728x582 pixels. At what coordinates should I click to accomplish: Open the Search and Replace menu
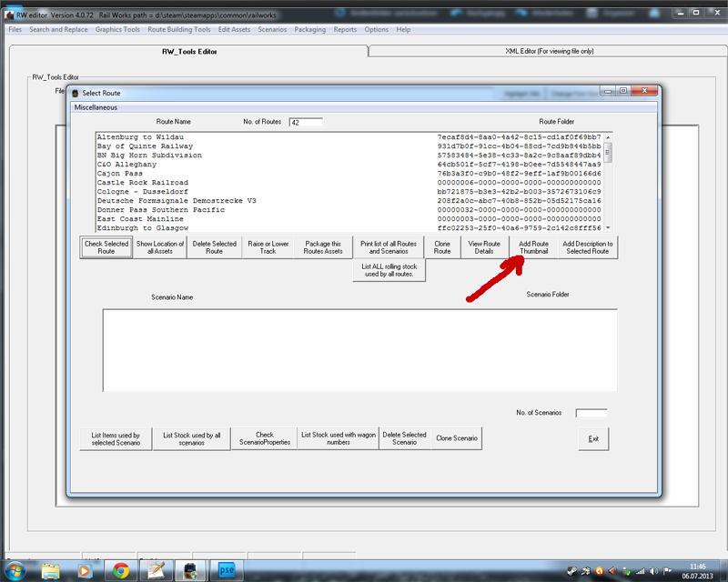(58, 29)
